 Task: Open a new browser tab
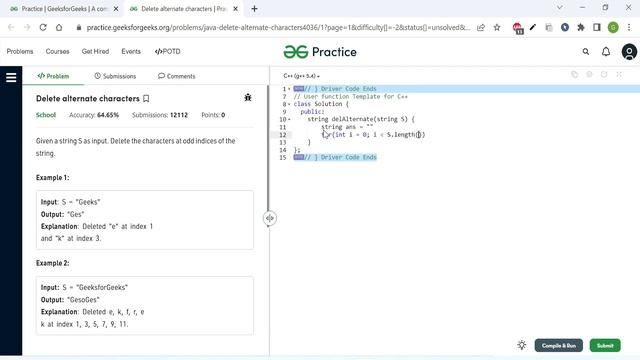point(254,9)
